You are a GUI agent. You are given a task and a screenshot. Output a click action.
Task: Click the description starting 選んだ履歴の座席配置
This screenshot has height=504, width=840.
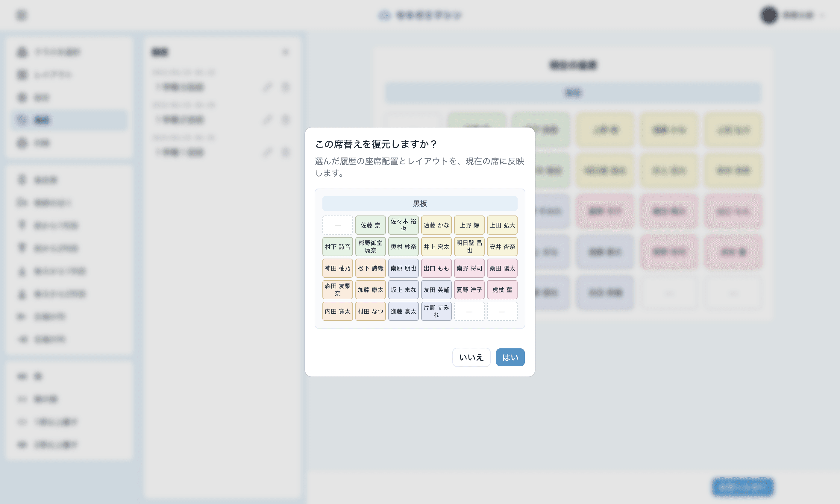[419, 167]
